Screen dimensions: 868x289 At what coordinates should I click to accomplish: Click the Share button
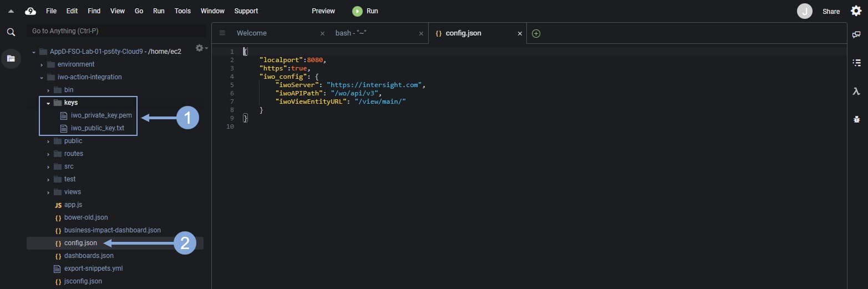pyautogui.click(x=831, y=11)
